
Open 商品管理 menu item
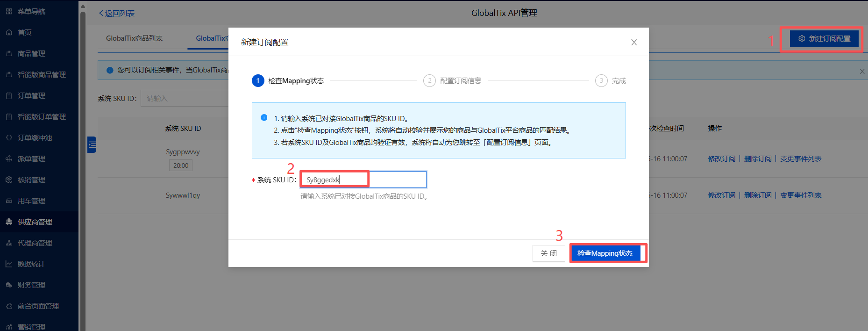point(39,53)
